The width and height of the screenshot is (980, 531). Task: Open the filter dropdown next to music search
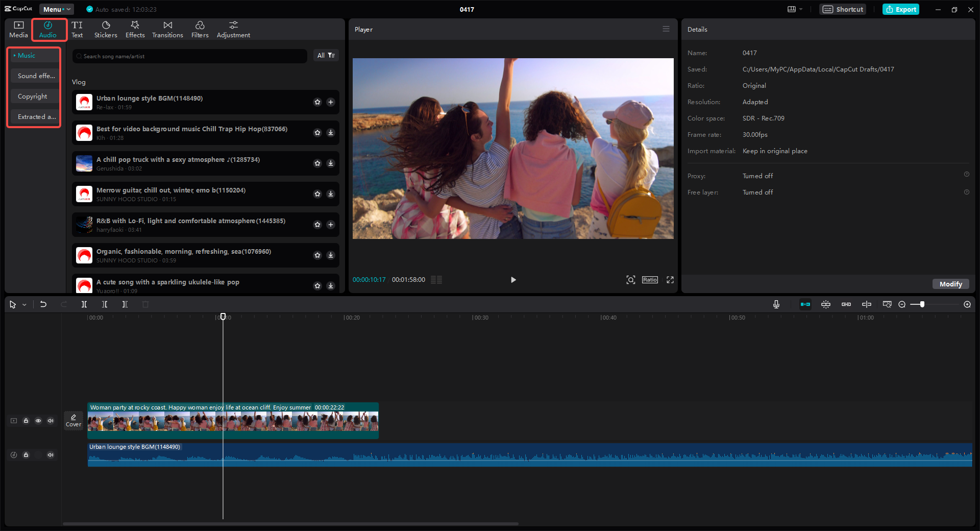click(x=326, y=55)
